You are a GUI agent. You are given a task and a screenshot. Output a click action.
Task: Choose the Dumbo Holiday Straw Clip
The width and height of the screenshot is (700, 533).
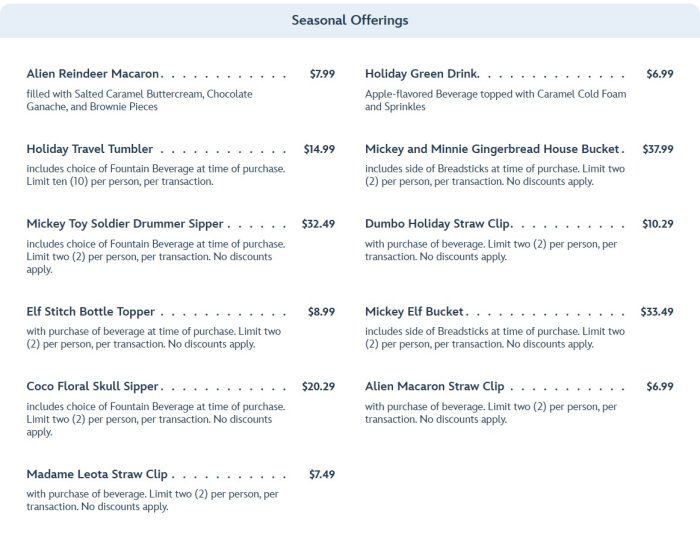click(x=438, y=224)
